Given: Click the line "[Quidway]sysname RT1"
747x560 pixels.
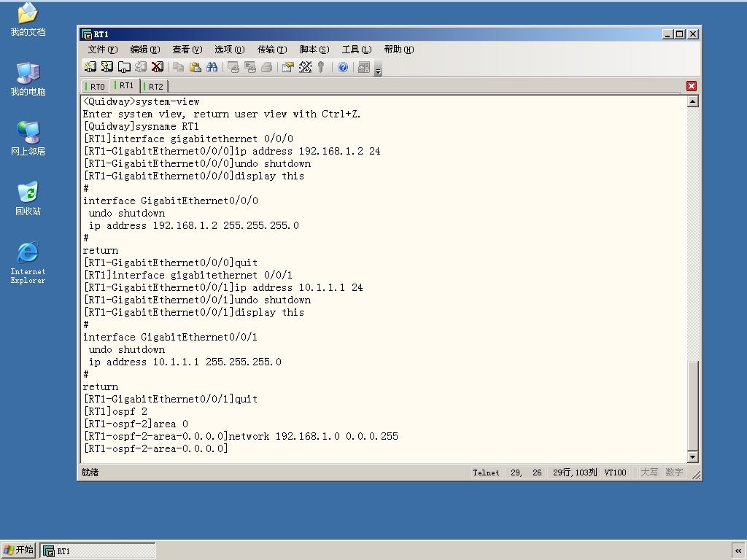Looking at the screenshot, I should point(141,126).
